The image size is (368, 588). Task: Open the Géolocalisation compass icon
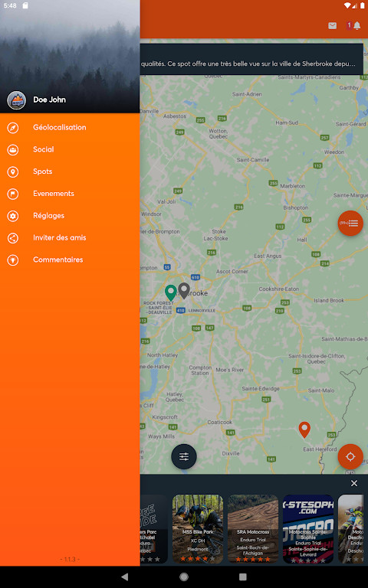13,128
